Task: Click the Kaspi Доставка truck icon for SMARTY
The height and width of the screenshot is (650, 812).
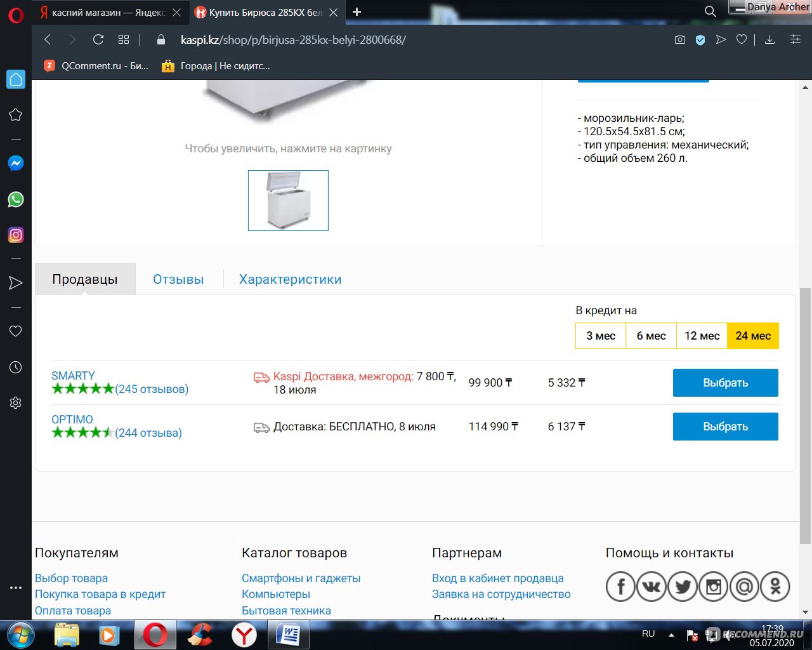Action: 261,377
